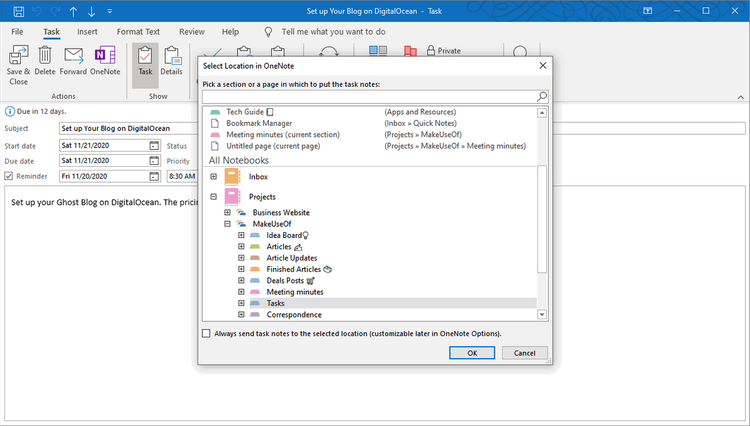
Task: Click into the task notes body text
Action: (x=104, y=202)
